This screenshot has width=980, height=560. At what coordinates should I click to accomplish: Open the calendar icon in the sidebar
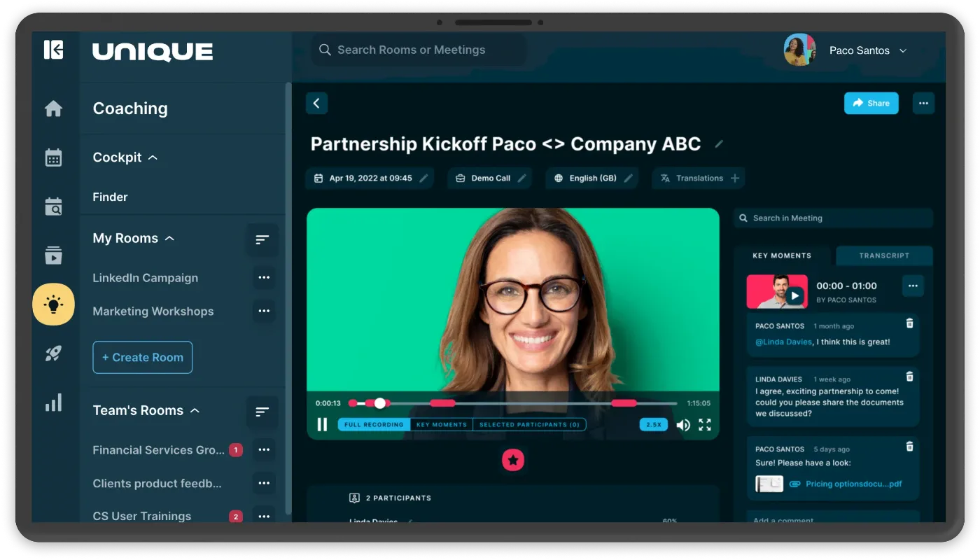53,157
